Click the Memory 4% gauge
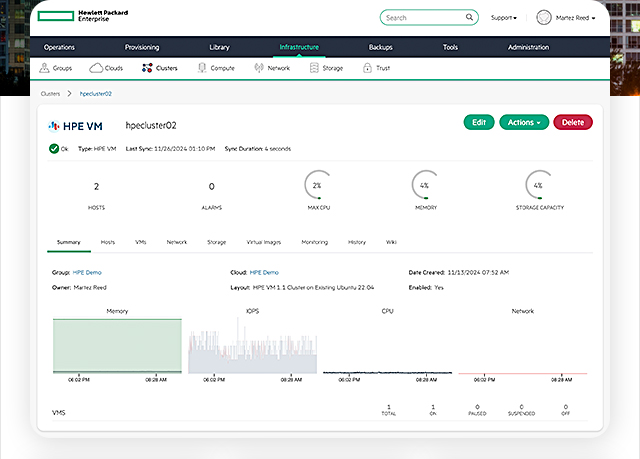The image size is (640, 459). 425,185
